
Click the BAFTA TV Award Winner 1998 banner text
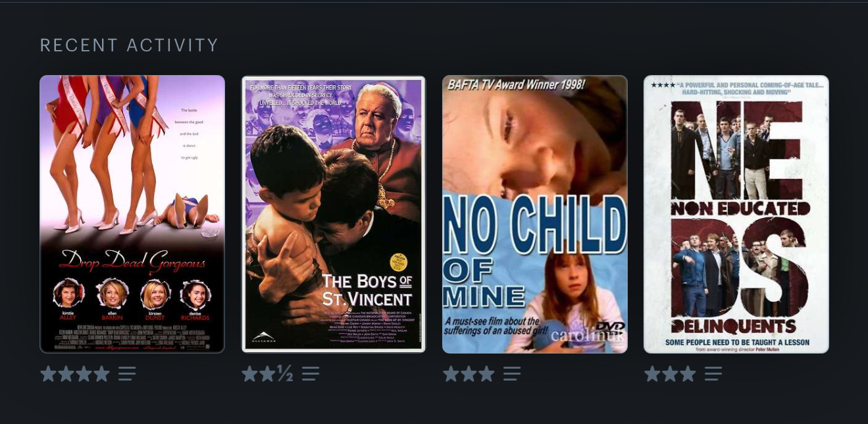click(515, 85)
